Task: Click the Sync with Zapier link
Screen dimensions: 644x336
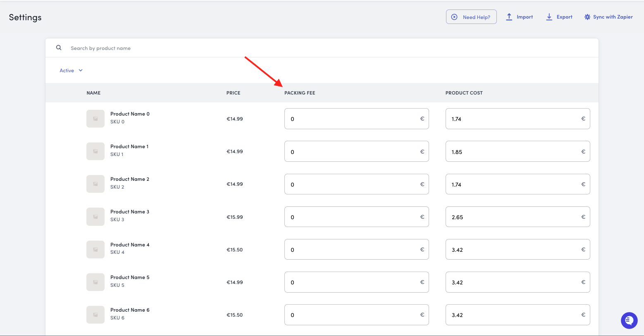Action: point(613,17)
